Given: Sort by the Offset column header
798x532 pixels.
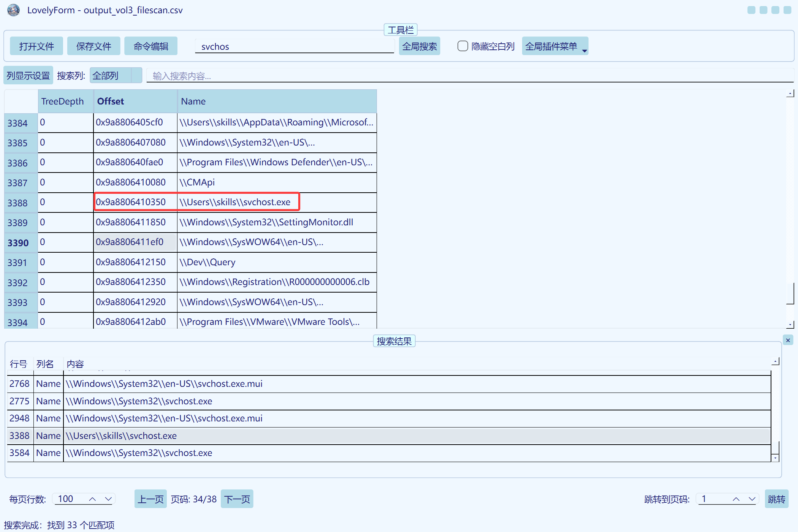Looking at the screenshot, I should pyautogui.click(x=135, y=101).
